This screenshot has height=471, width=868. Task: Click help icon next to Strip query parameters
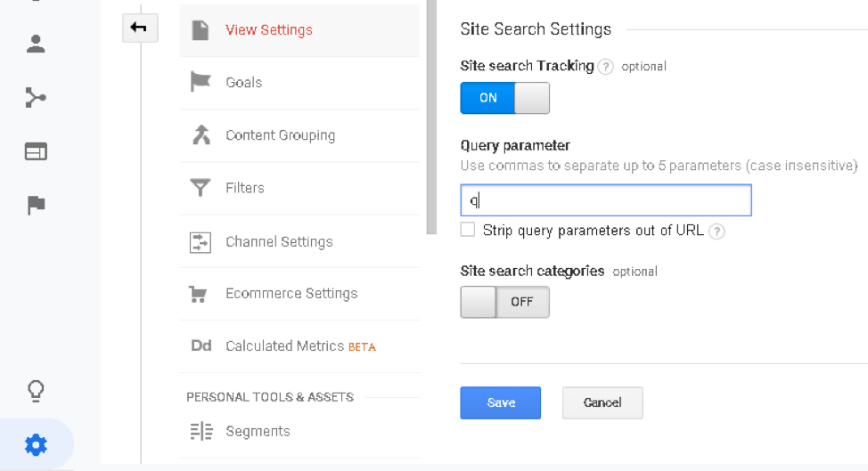(x=717, y=231)
